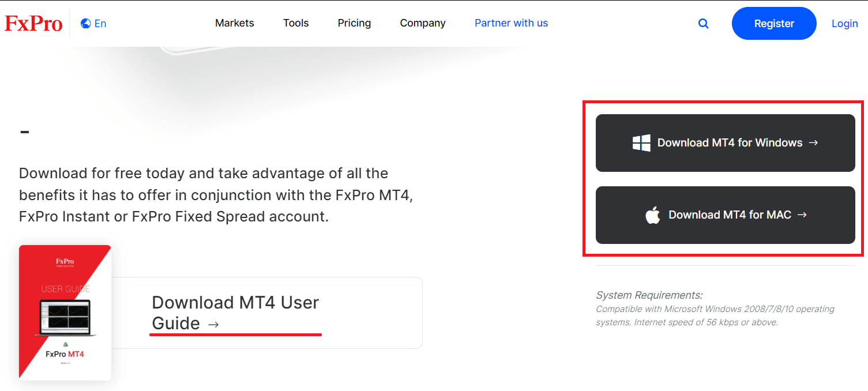Select Pricing in the navigation bar
868x391 pixels.
click(354, 23)
